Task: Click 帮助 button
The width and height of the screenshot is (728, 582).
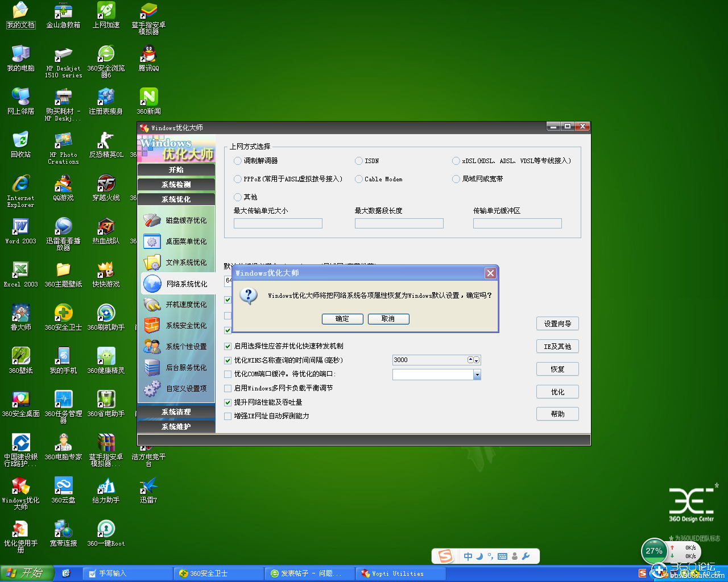Action: (557, 414)
